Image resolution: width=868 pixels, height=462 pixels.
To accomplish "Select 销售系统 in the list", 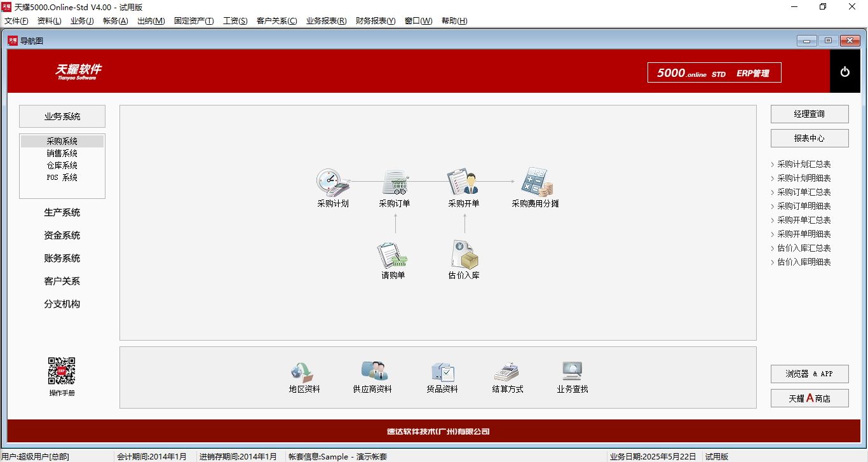I will tap(62, 154).
